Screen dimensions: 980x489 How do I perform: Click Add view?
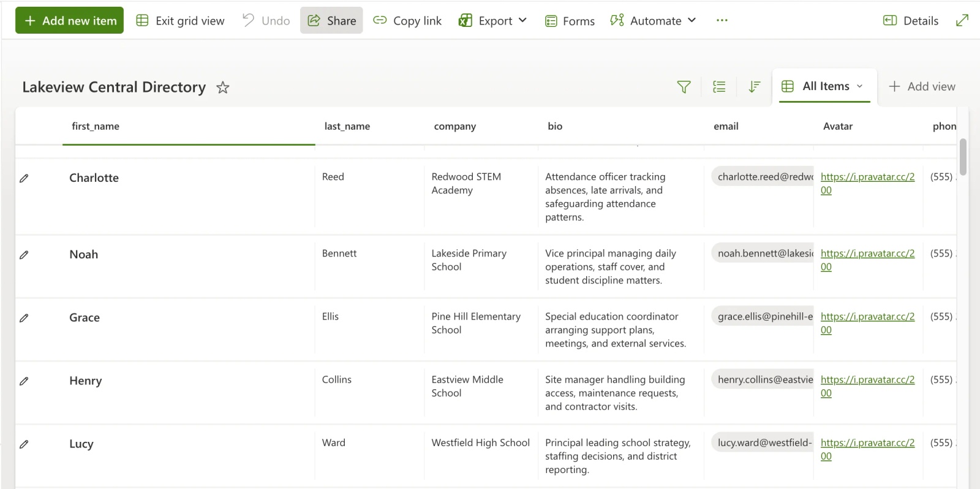[922, 86]
